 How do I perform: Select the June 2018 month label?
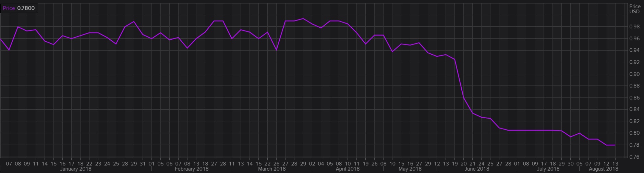pyautogui.click(x=477, y=169)
